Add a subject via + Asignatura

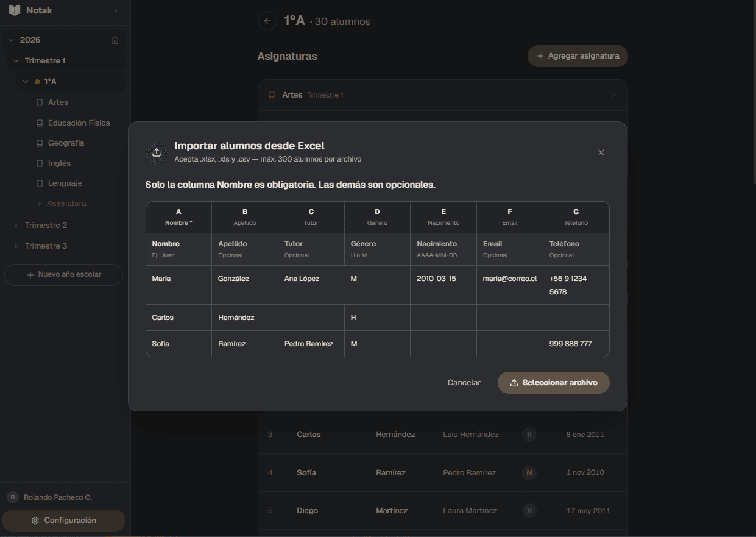(62, 204)
